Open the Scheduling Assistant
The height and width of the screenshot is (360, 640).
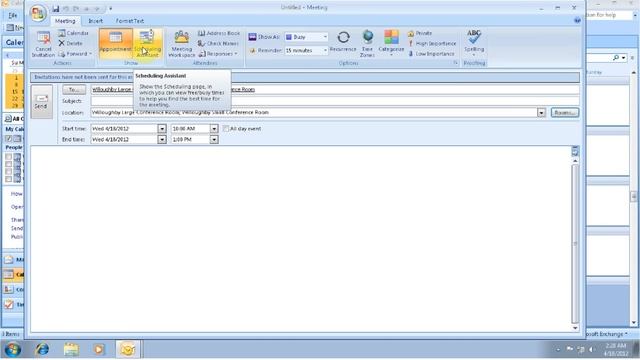pyautogui.click(x=147, y=44)
